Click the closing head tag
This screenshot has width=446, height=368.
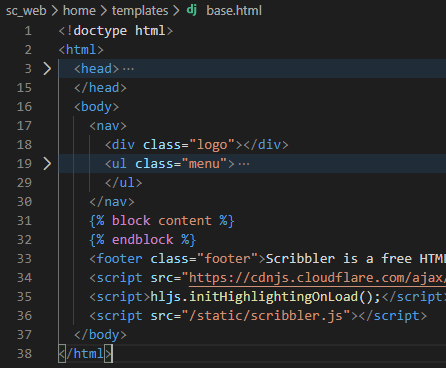(100, 88)
